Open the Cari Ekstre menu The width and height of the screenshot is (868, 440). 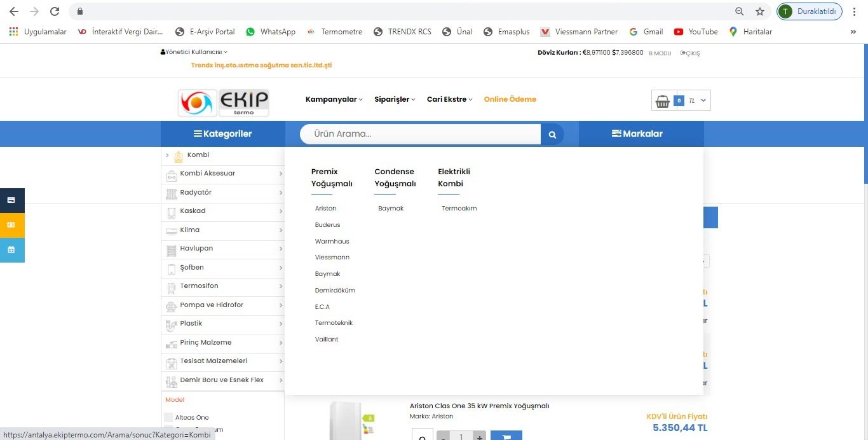[x=450, y=99]
